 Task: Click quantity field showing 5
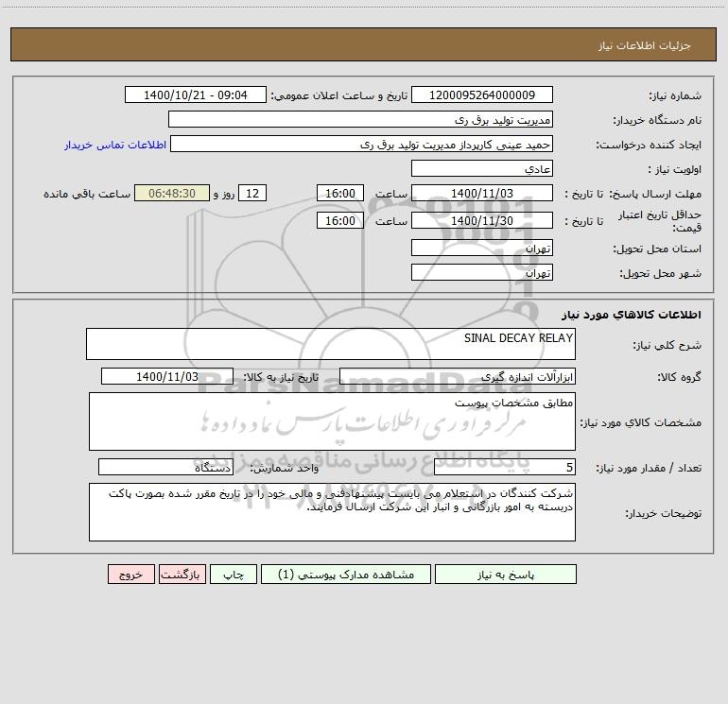click(505, 467)
